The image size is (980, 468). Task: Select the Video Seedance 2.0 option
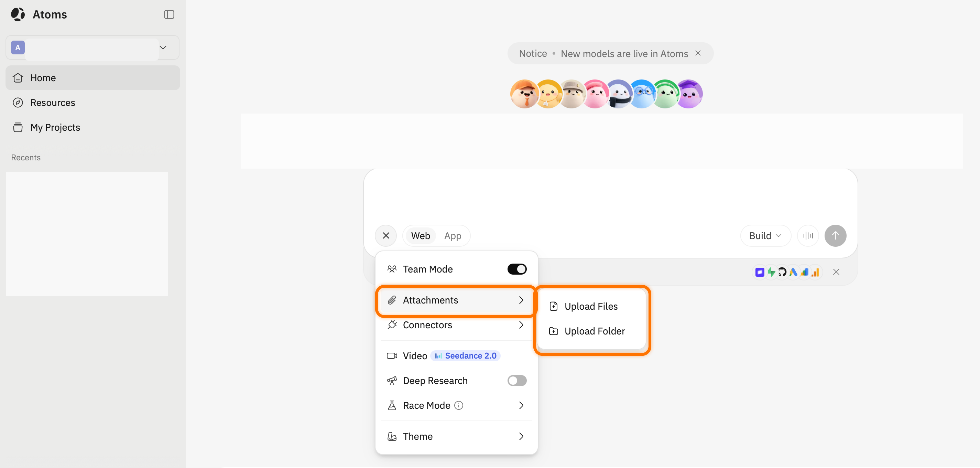point(456,356)
